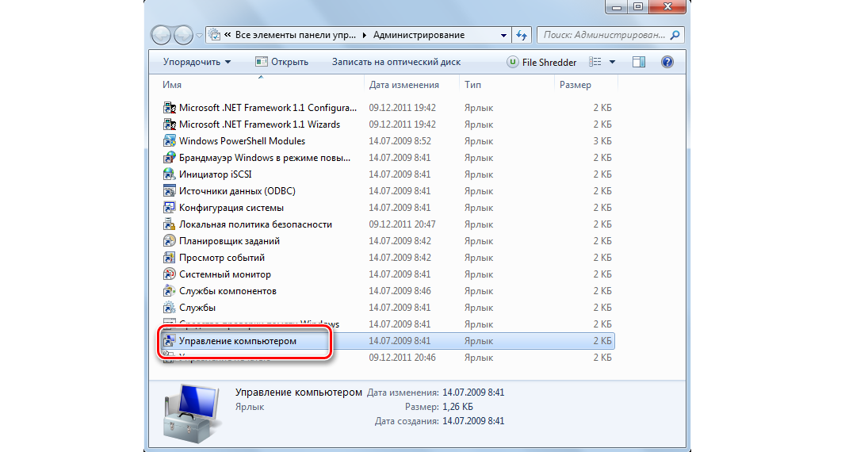868x452 pixels.
Task: Expand the view options dropdown arrow
Action: tap(612, 62)
